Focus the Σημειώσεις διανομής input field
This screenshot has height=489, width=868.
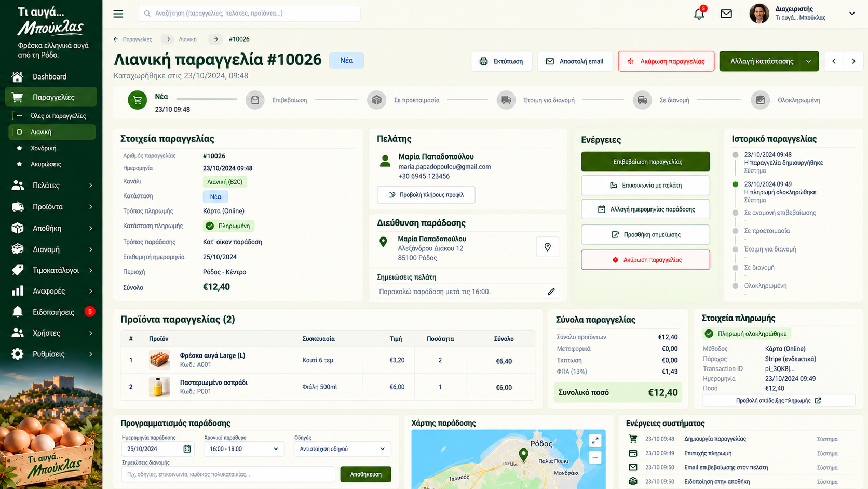point(228,474)
